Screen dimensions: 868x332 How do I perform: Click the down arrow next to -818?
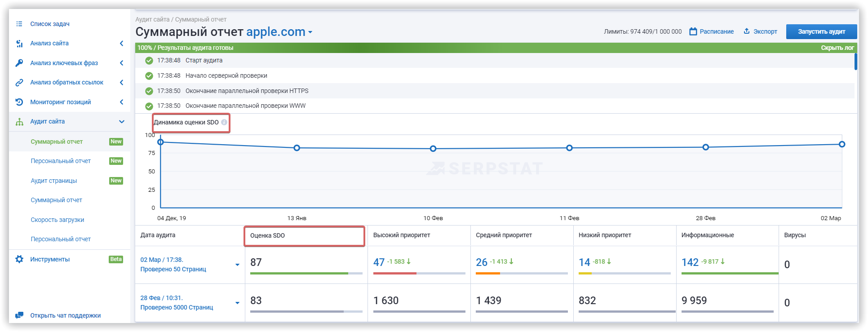(609, 261)
